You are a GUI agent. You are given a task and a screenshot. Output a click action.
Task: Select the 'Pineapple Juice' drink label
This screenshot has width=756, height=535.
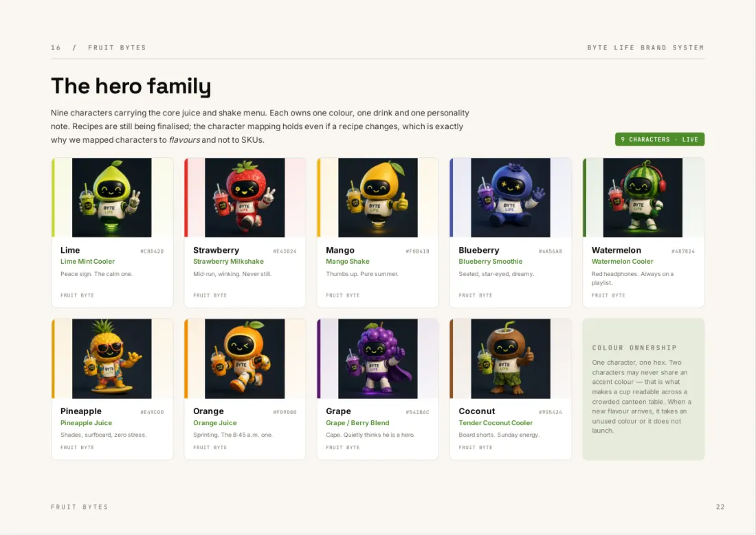tap(87, 422)
